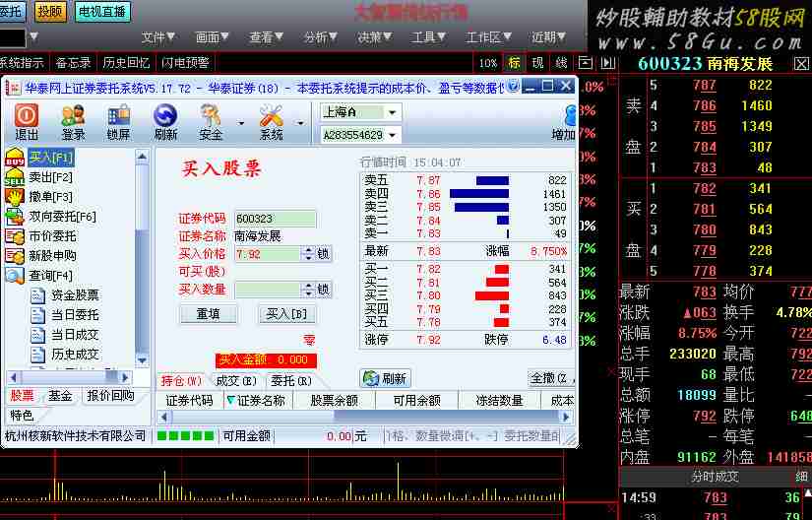
Task: Switch to the 特色 tab
Action: (x=22, y=416)
